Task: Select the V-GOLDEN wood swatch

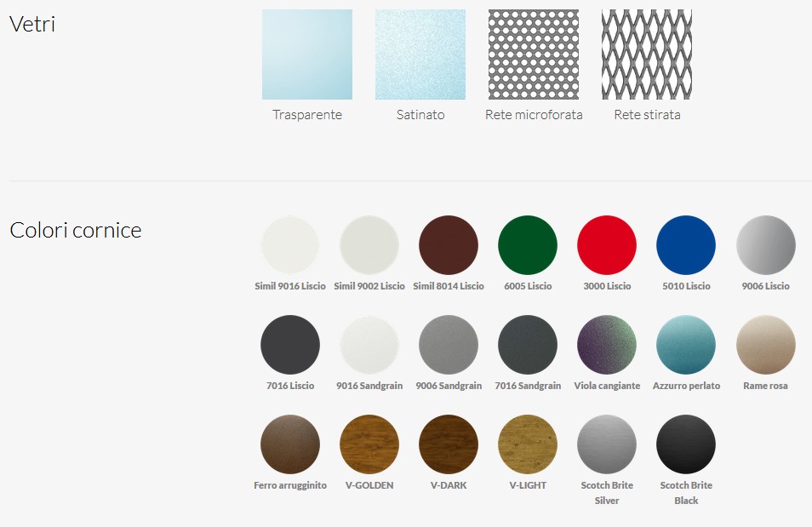Action: (x=369, y=444)
